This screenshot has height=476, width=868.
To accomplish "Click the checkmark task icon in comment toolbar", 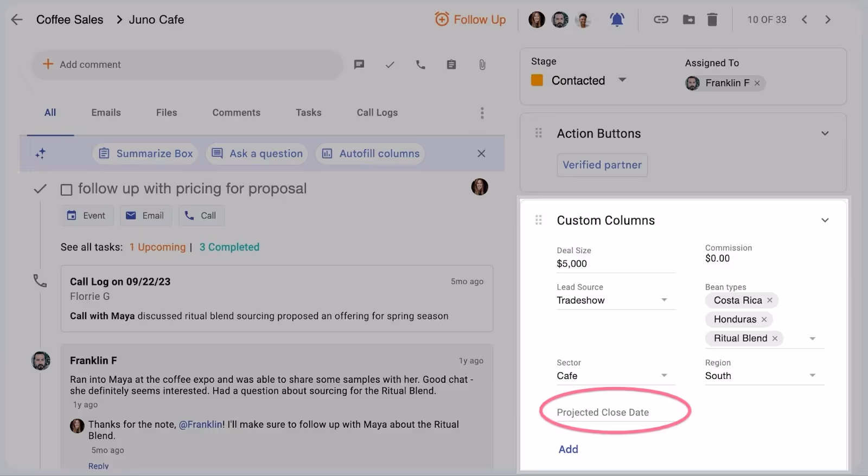I will point(390,65).
